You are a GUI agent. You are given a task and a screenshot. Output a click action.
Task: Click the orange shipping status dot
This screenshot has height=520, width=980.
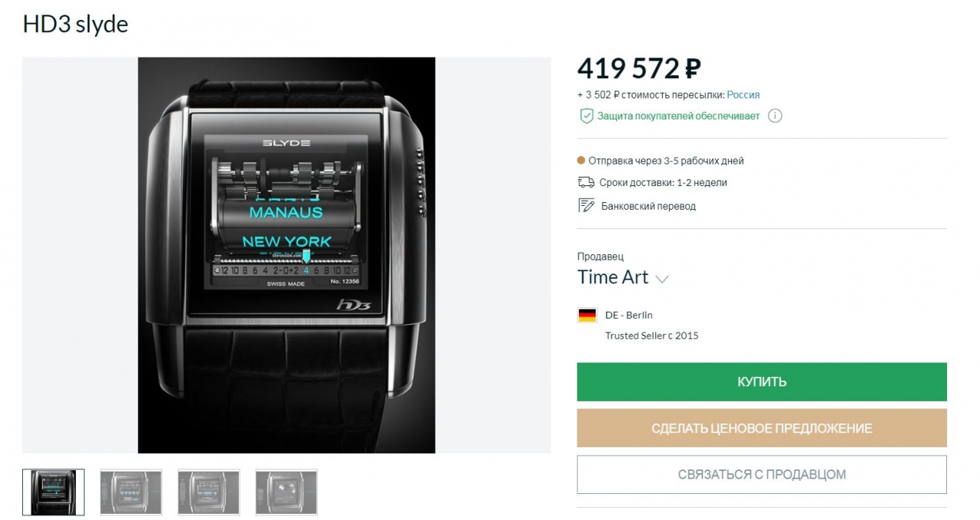coord(581,161)
